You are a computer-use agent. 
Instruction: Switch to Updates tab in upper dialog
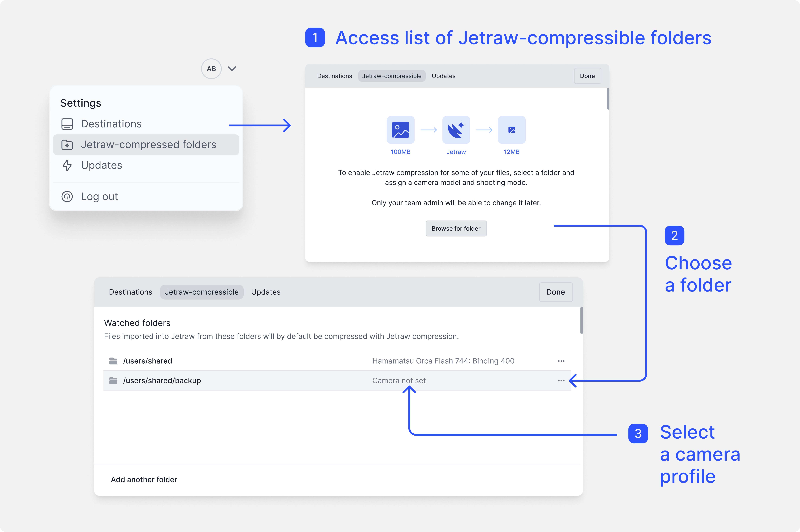click(x=443, y=76)
